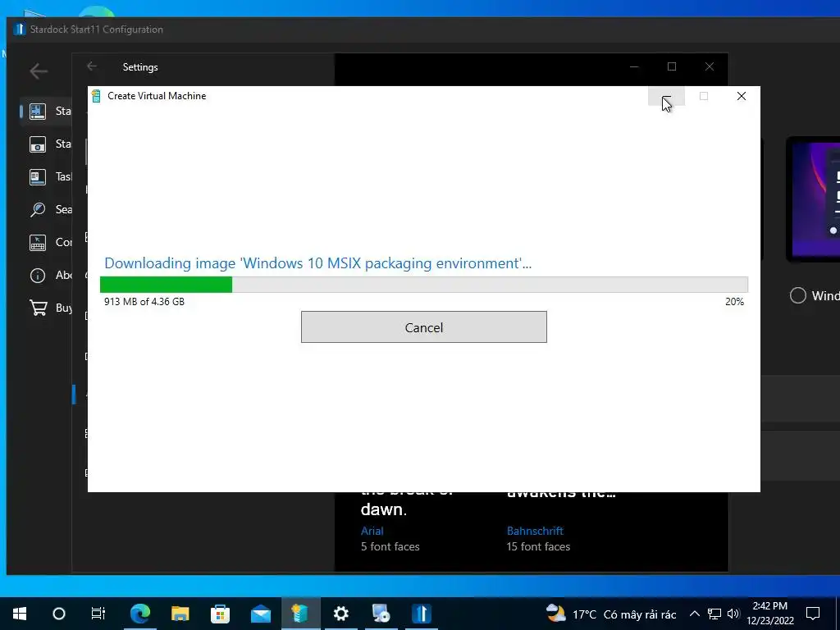Show hidden system tray icons
Viewport: 840px width, 630px height.
(x=694, y=614)
